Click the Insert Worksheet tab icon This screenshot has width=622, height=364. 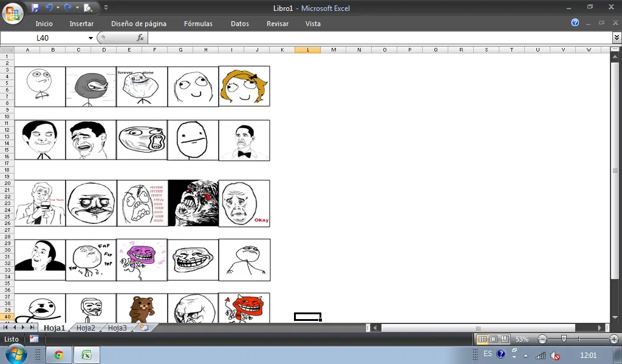click(145, 328)
